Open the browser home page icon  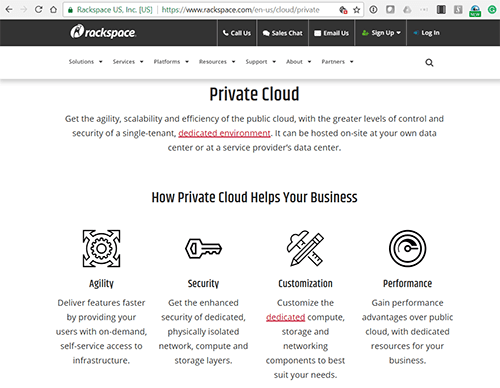[x=54, y=9]
